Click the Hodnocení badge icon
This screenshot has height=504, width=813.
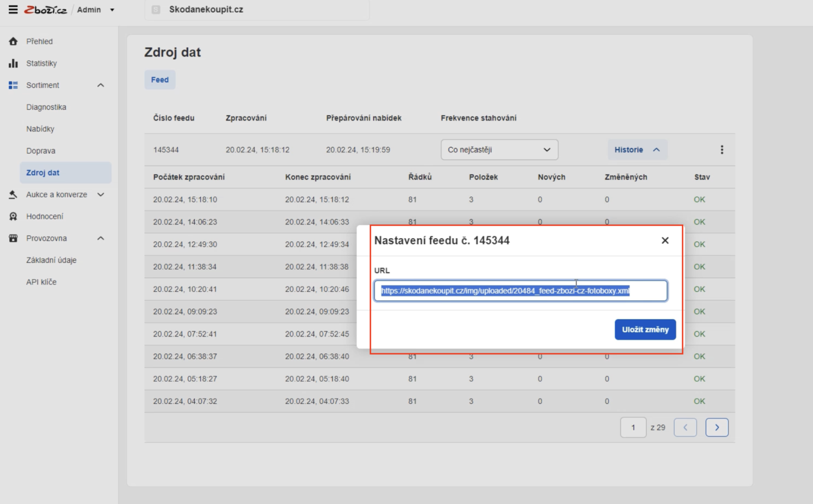pos(13,217)
